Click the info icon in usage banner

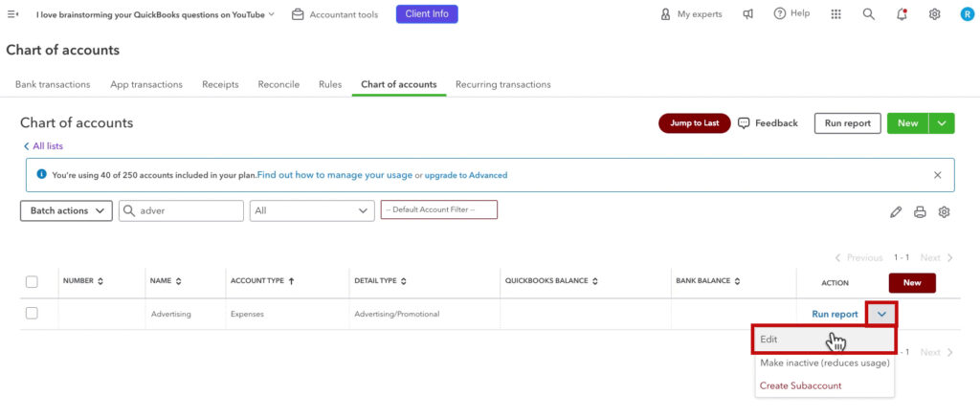pyautogui.click(x=41, y=175)
